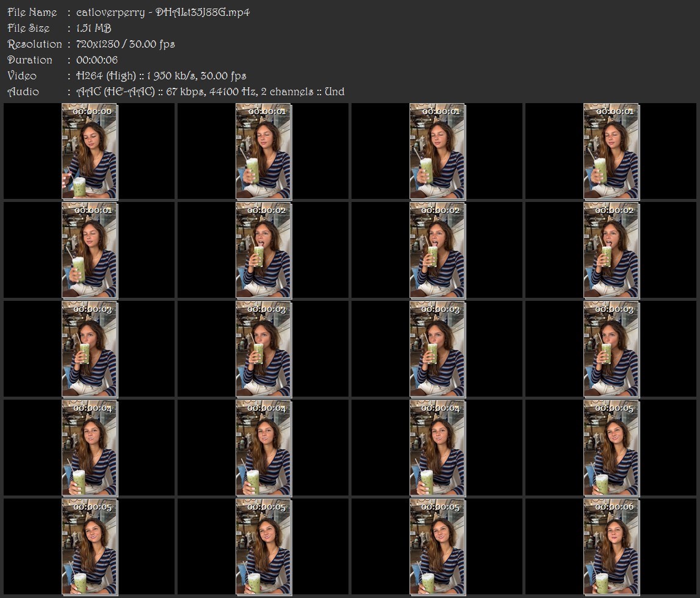Screen dimensions: 700x598
Task: Click the H264 (High) video codec line
Action: 161,76
